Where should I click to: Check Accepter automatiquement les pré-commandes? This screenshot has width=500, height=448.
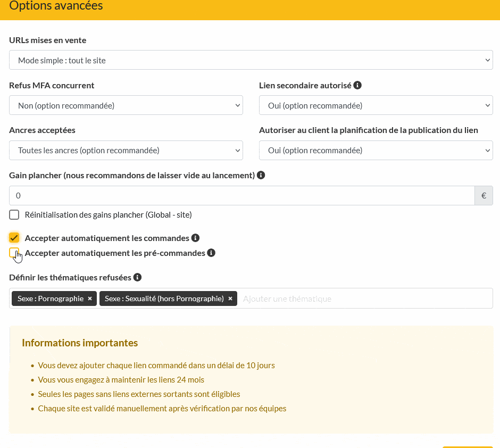coord(14,253)
